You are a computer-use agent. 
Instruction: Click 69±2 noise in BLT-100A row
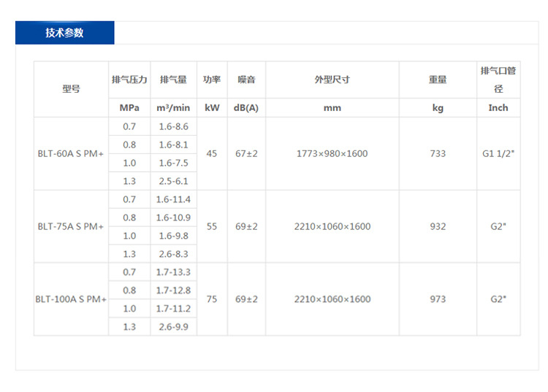pos(246,299)
